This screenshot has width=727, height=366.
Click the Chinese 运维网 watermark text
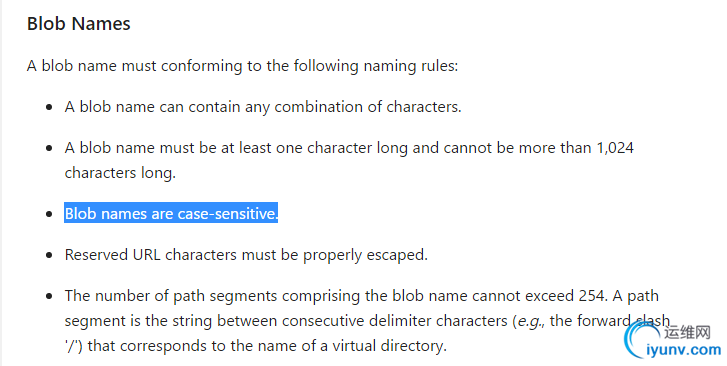tap(688, 333)
